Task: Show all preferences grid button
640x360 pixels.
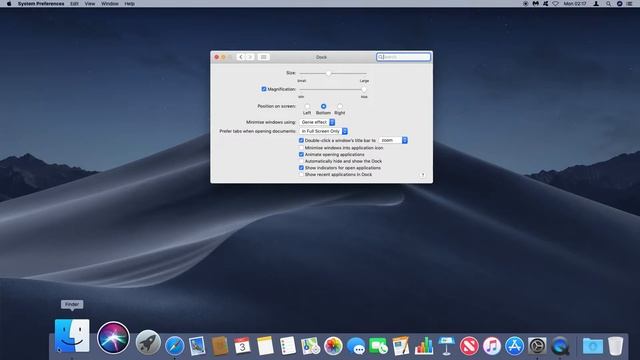Action: click(264, 57)
